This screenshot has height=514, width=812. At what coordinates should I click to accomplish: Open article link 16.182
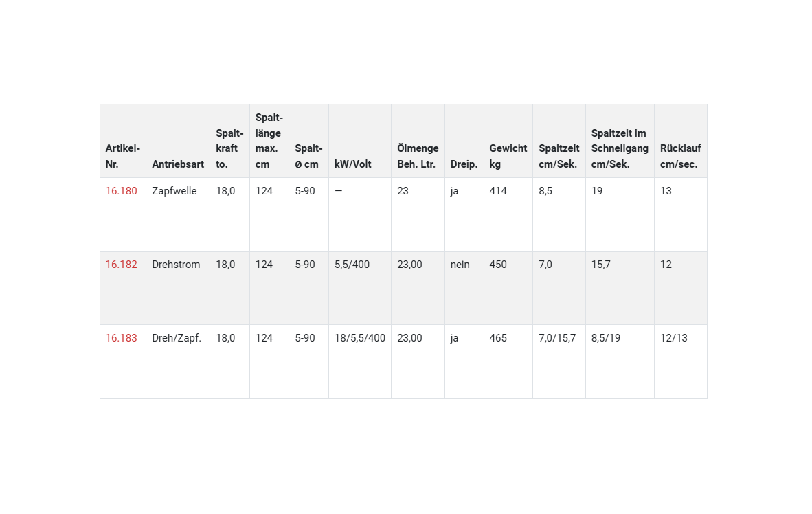[x=121, y=265]
